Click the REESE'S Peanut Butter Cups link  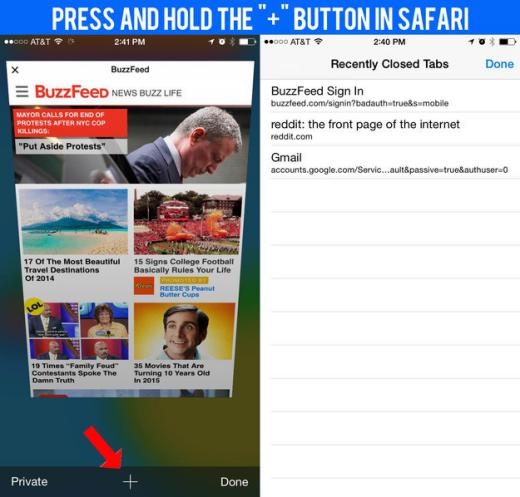[x=187, y=291]
